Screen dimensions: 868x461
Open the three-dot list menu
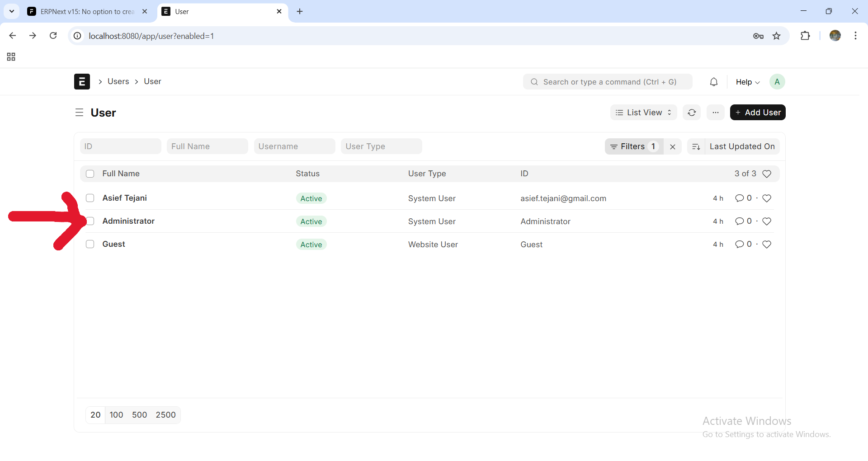[x=715, y=113]
